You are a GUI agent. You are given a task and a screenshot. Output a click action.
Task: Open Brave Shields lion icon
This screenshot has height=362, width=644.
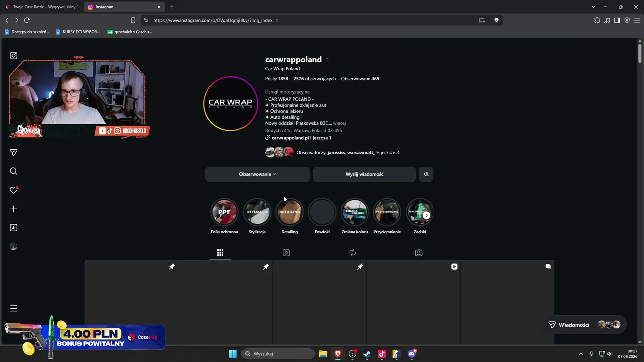coord(496,20)
